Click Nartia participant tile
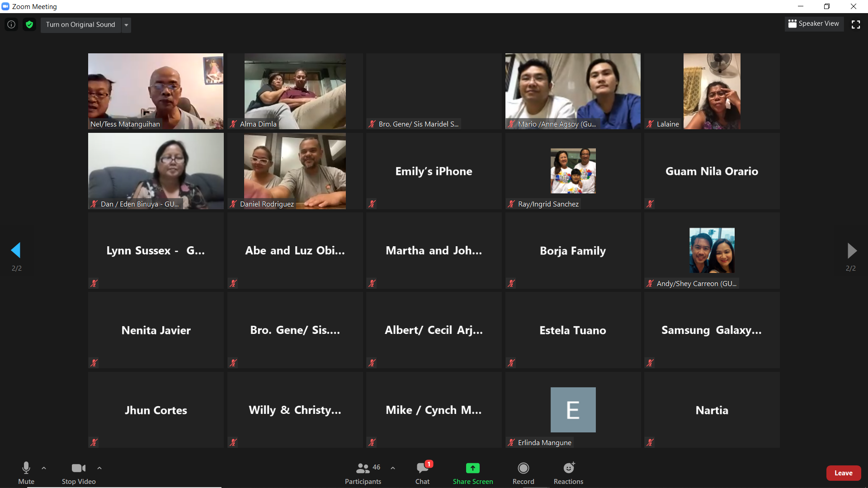868x488 pixels. 712,410
